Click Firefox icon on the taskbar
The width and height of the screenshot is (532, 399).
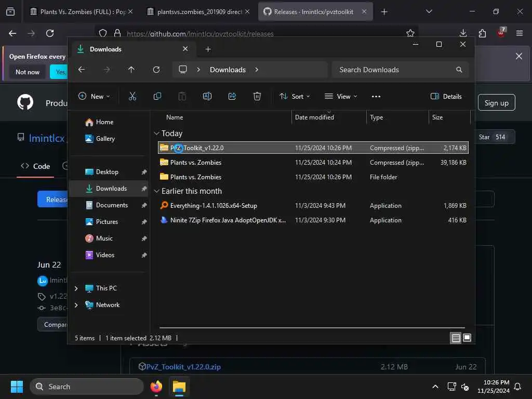click(x=156, y=387)
